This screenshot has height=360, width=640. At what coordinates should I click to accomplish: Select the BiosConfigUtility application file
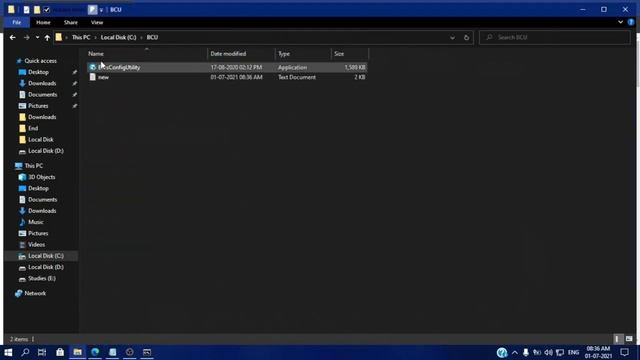point(227,67)
